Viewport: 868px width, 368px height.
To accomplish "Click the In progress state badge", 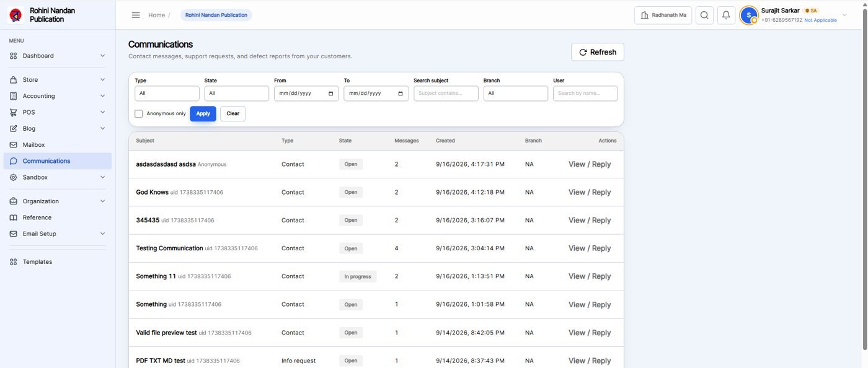I will [x=358, y=276].
